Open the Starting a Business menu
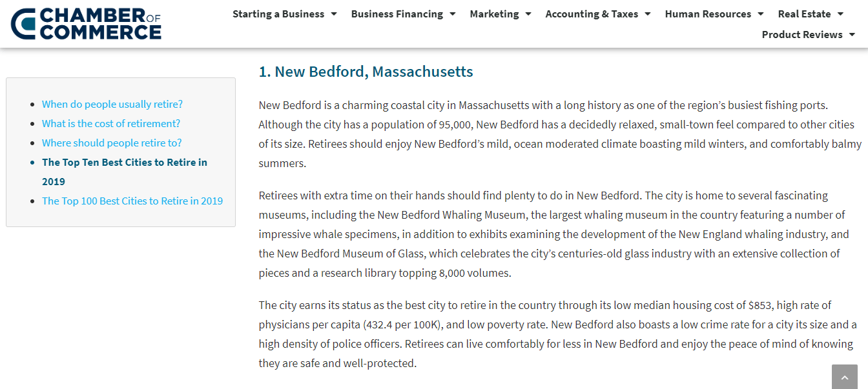 (x=278, y=14)
